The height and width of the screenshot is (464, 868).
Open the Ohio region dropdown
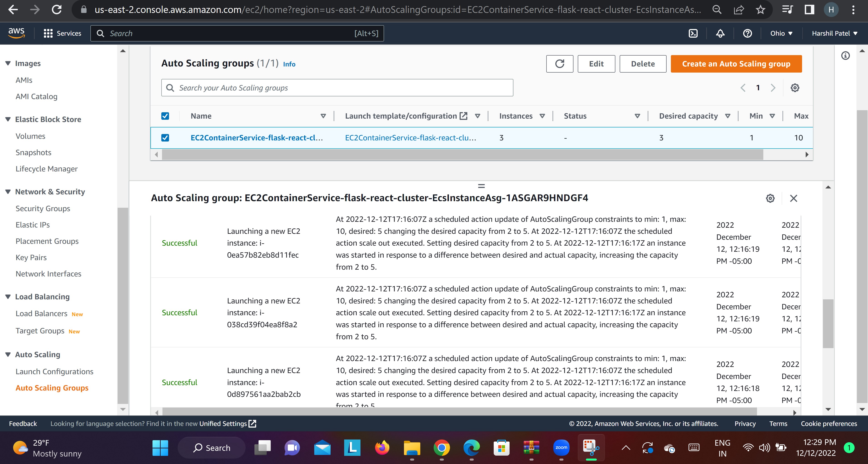(x=781, y=33)
